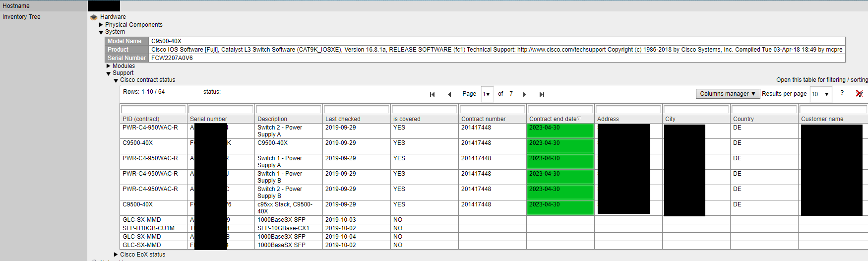
Task: Click Model Name value C9500-40X
Action: pyautogui.click(x=167, y=41)
